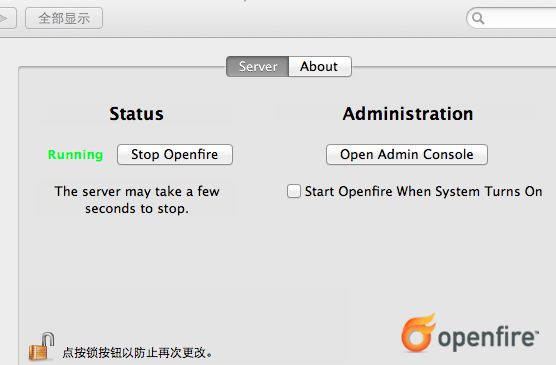Click the padlock icon to prevent changes

click(x=41, y=346)
